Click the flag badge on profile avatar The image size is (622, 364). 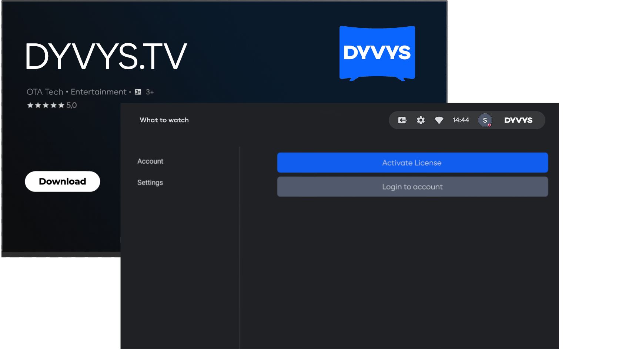489,125
